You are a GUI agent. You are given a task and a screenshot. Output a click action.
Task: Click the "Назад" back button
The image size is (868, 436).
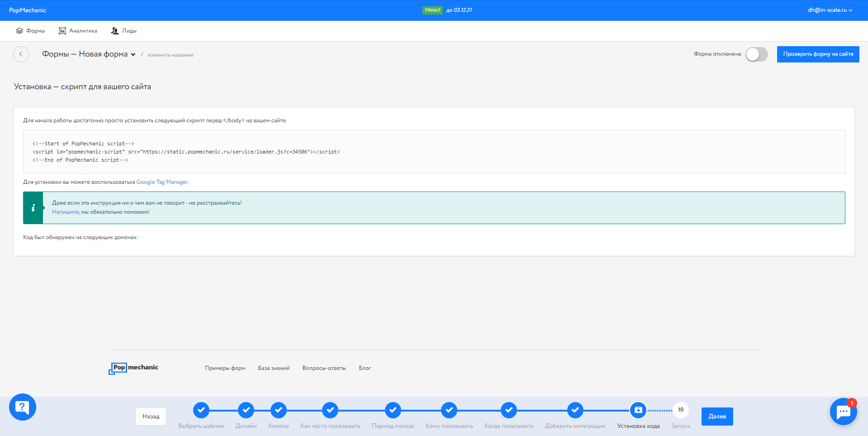tap(151, 417)
